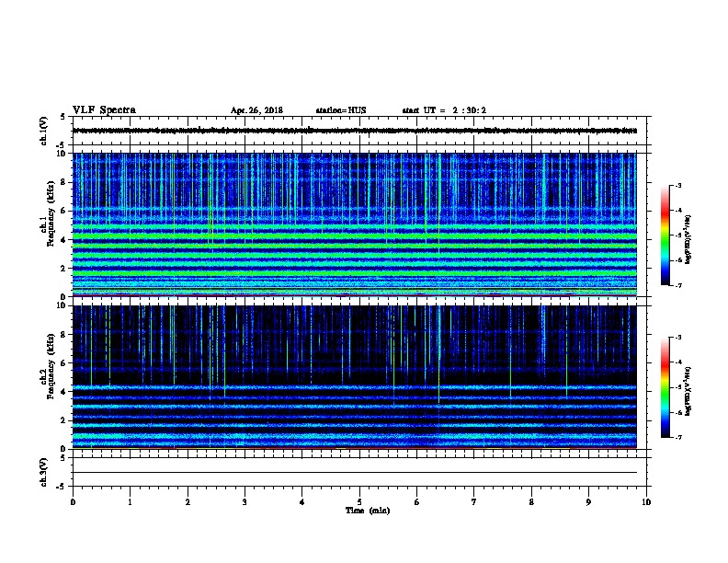Image resolution: width=728 pixels, height=563 pixels.
Task: Click the ch.1 spectrogram "8" kHz tick label
Action: coord(63,182)
